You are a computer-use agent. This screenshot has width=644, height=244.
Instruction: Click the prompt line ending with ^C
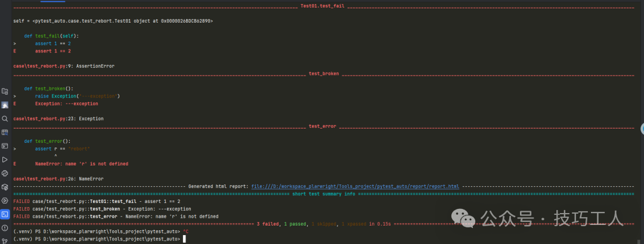point(101,232)
